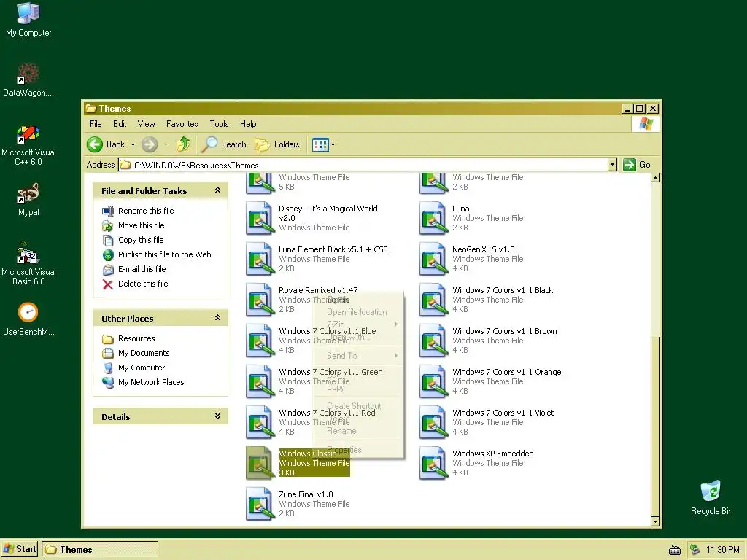The width and height of the screenshot is (747, 560).
Task: Click the Publish this file to the Web icon
Action: (108, 254)
